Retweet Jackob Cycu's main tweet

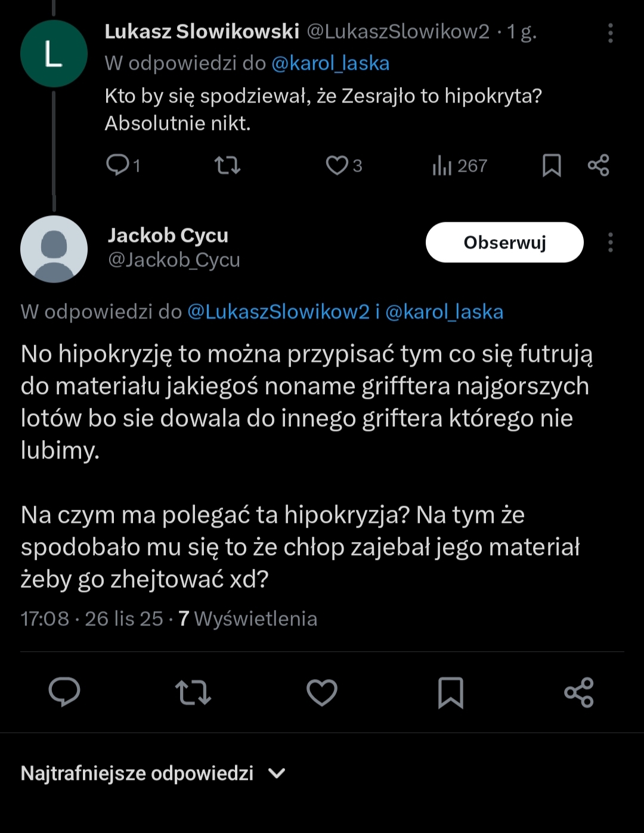tap(193, 692)
